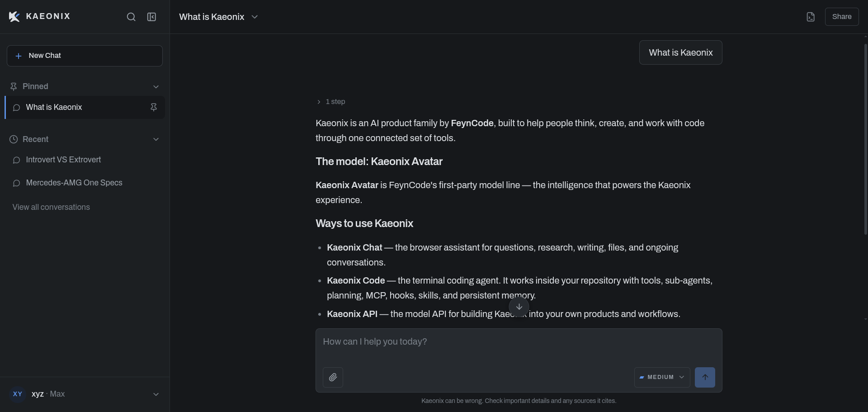Click the chat vertical scrollbar thumb
The width and height of the screenshot is (868, 412).
865,139
